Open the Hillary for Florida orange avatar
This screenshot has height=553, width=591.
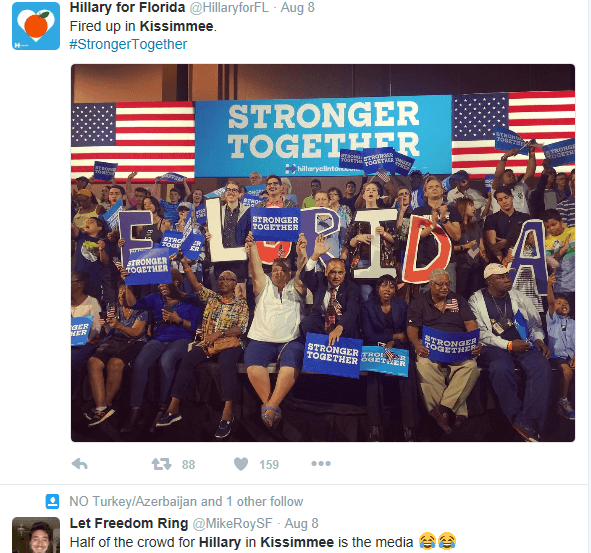(36, 26)
